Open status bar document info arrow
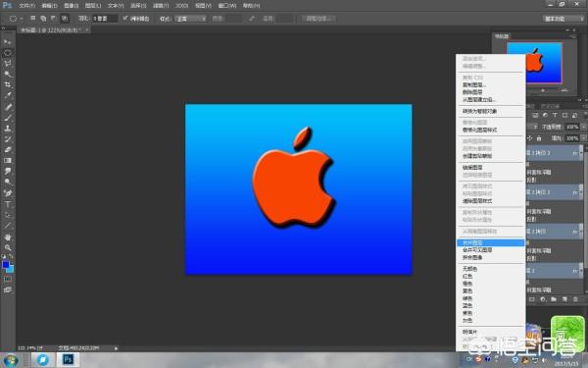 click(x=116, y=348)
